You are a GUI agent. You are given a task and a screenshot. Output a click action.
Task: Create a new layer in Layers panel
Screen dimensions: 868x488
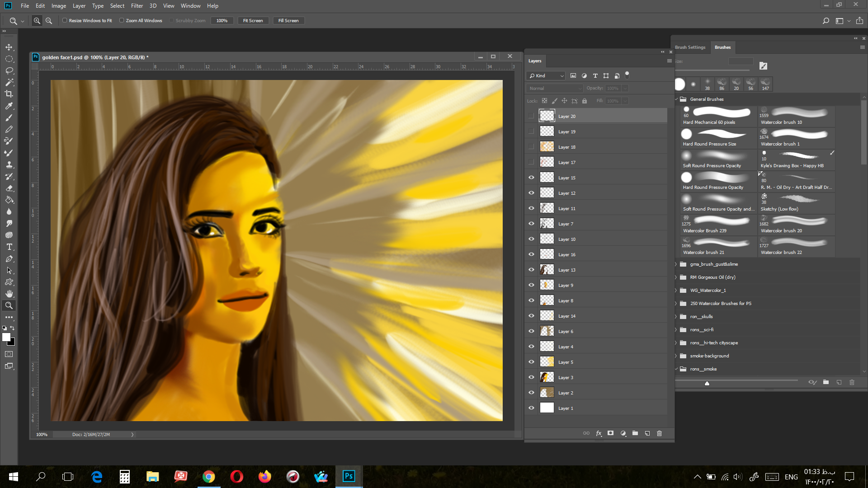pyautogui.click(x=647, y=433)
